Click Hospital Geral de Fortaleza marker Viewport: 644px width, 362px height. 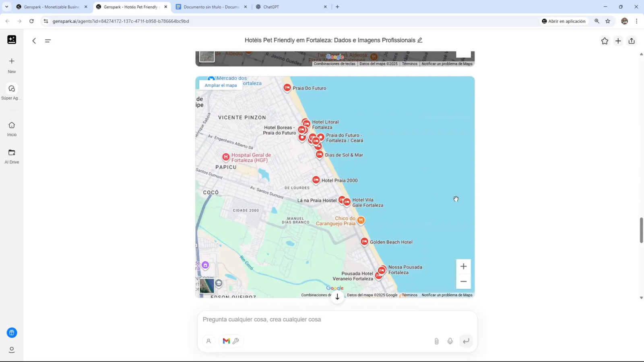tap(226, 157)
